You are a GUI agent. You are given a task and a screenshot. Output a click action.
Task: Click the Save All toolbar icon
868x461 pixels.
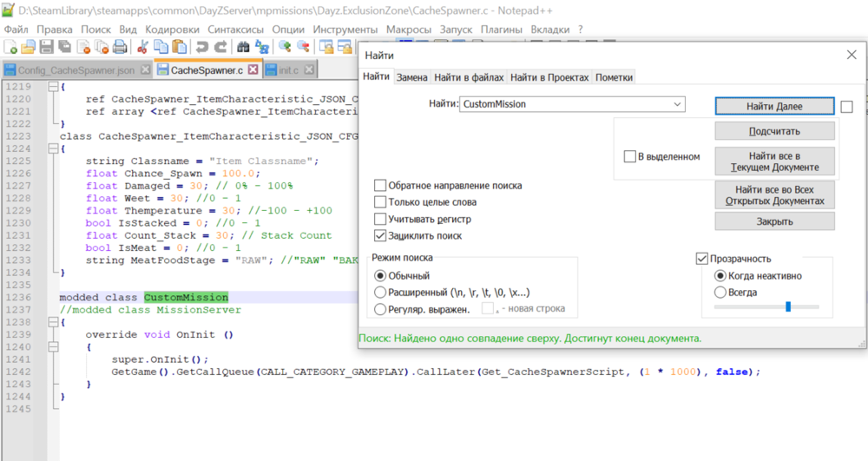(65, 47)
